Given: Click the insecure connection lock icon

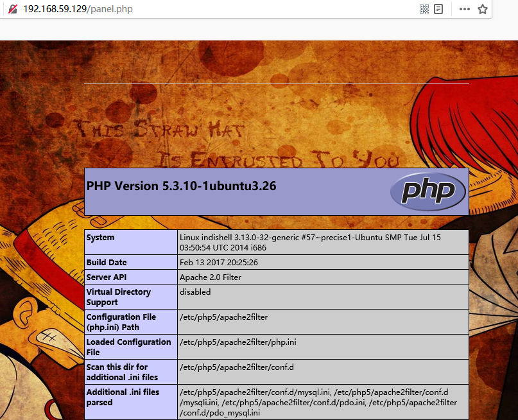Looking at the screenshot, I should pos(13,9).
